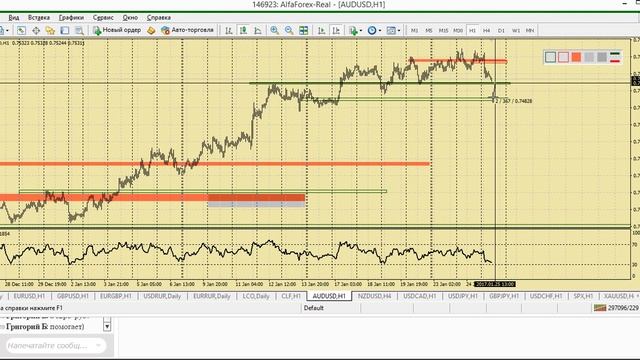Click the Default profile status entry
The width and height of the screenshot is (640, 360).
(x=313, y=308)
